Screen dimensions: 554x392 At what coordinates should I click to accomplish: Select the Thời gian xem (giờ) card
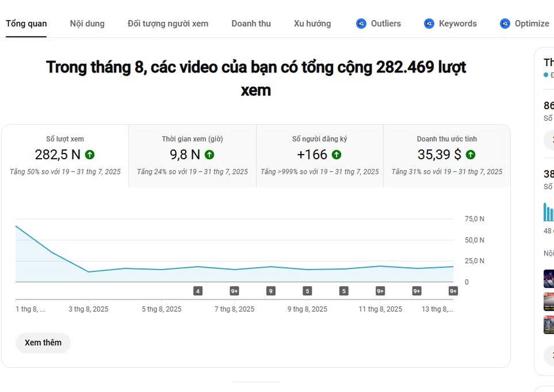click(192, 156)
